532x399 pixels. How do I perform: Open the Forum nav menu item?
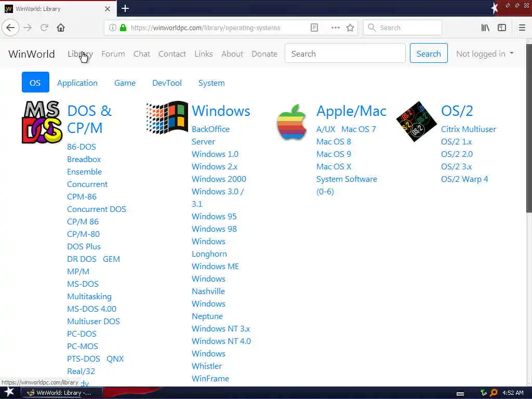[x=113, y=54]
